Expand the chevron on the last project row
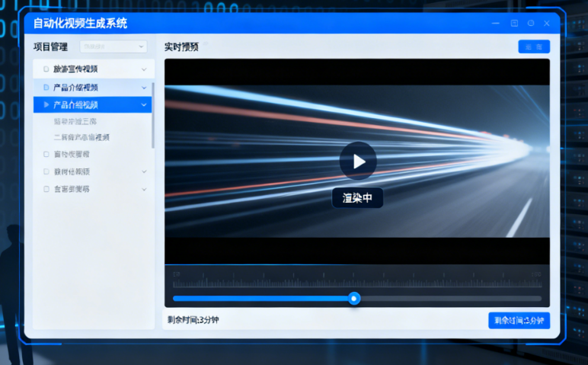The height and width of the screenshot is (365, 588). tap(144, 190)
